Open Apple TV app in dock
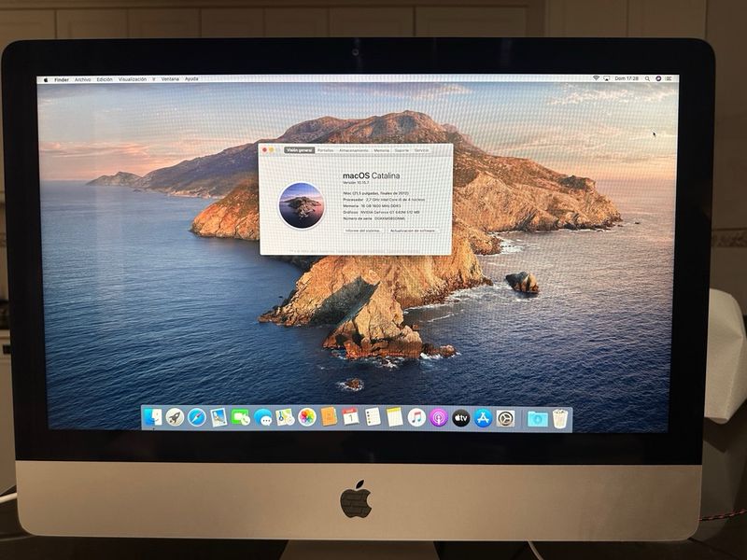This screenshot has width=747, height=560. [x=460, y=418]
